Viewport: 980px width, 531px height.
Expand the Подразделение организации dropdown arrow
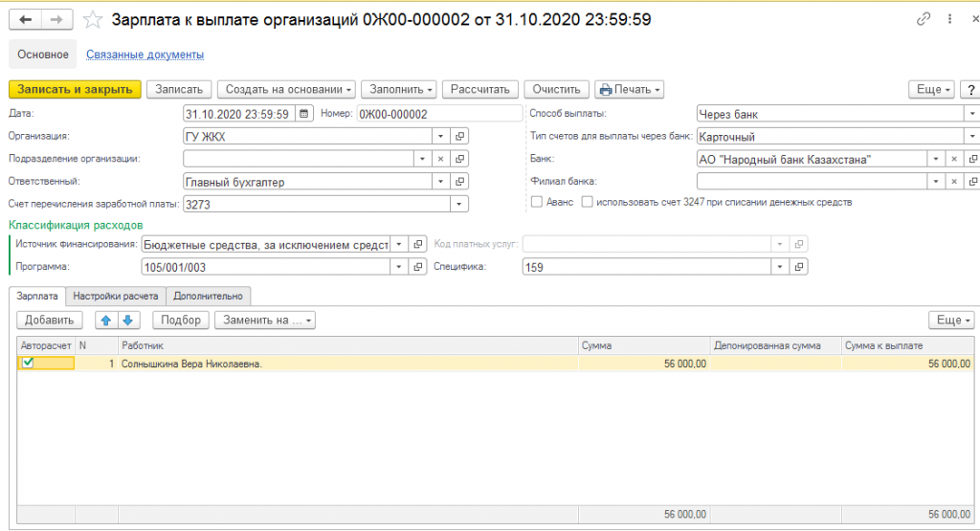(422, 159)
